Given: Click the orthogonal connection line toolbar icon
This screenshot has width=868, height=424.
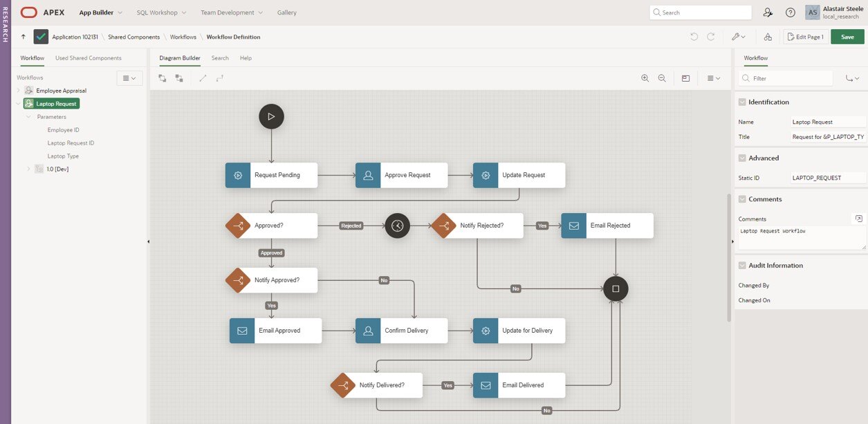Looking at the screenshot, I should click(220, 78).
